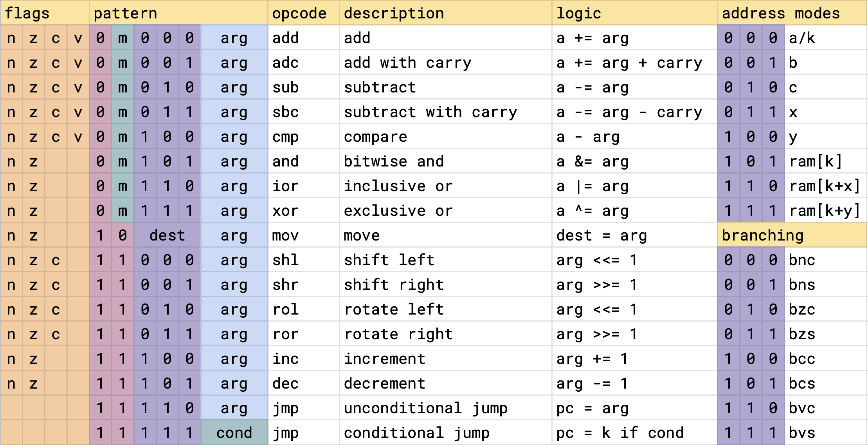Select the 'ram[k+x]' address mode cell
The width and height of the screenshot is (868, 445).
(x=825, y=186)
